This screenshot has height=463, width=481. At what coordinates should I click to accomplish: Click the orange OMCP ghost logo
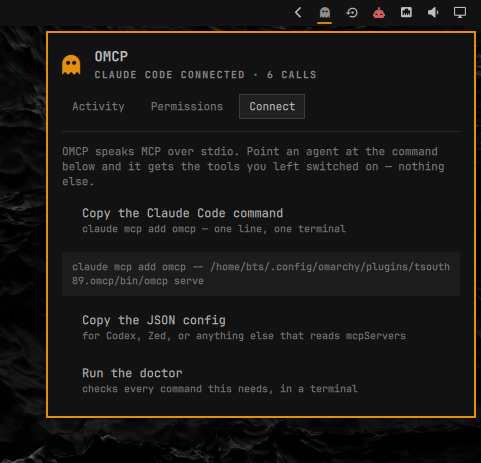click(x=71, y=65)
